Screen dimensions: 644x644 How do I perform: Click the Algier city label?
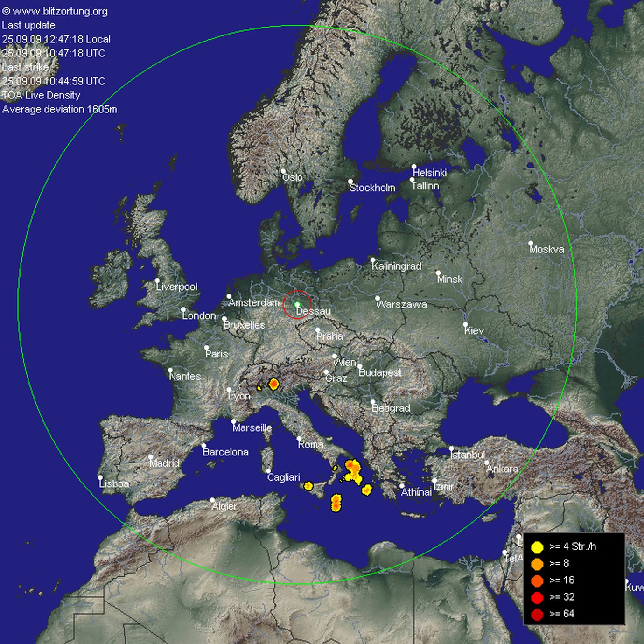pyautogui.click(x=224, y=506)
